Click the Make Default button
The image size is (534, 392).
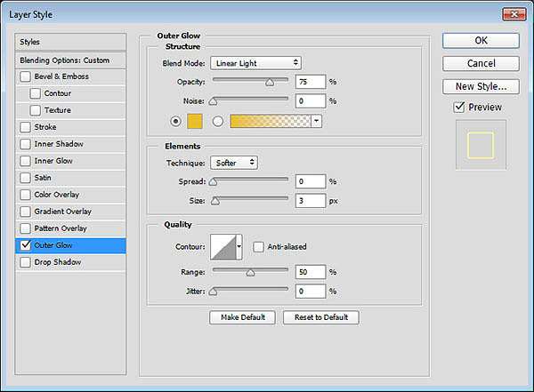(x=242, y=317)
